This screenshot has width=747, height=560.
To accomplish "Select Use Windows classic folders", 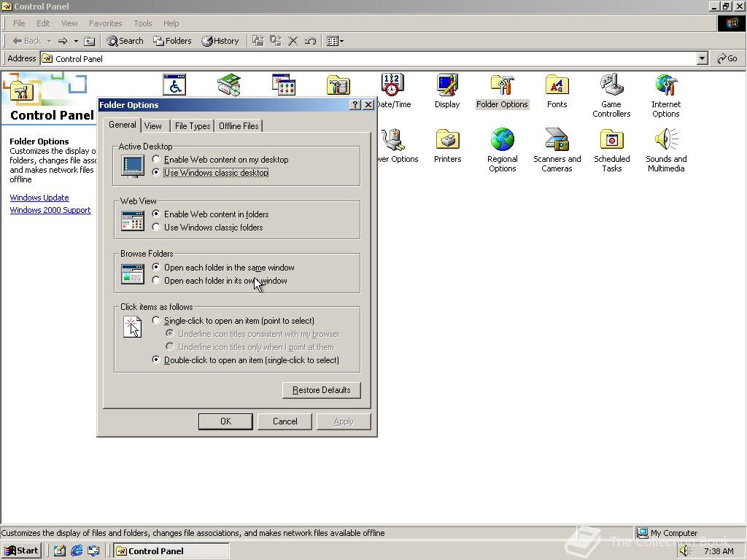I will [x=208, y=227].
